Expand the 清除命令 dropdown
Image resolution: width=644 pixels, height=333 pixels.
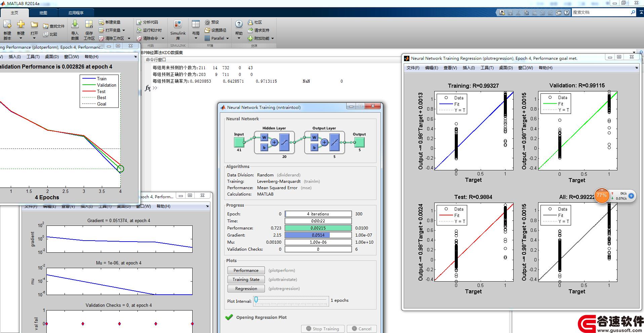[163, 38]
